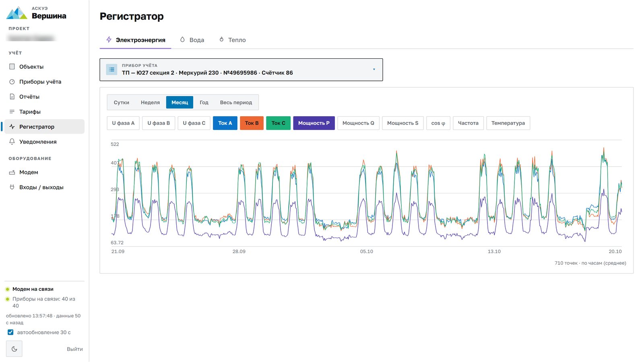This screenshot has width=644, height=362.
Task: Select the Сутки period
Action: click(122, 103)
